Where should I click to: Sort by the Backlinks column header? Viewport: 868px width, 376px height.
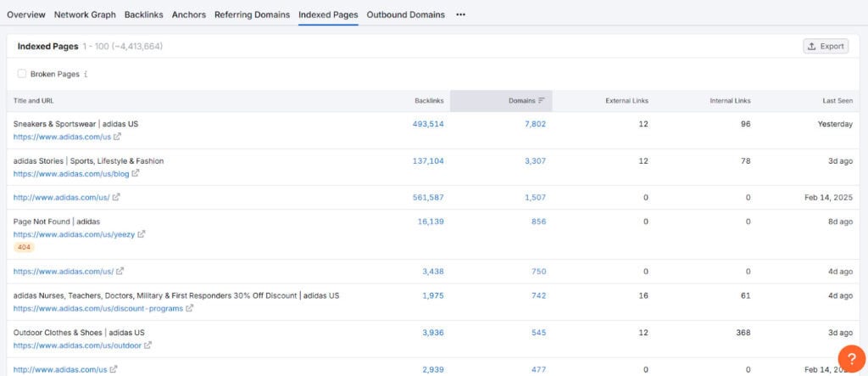429,101
